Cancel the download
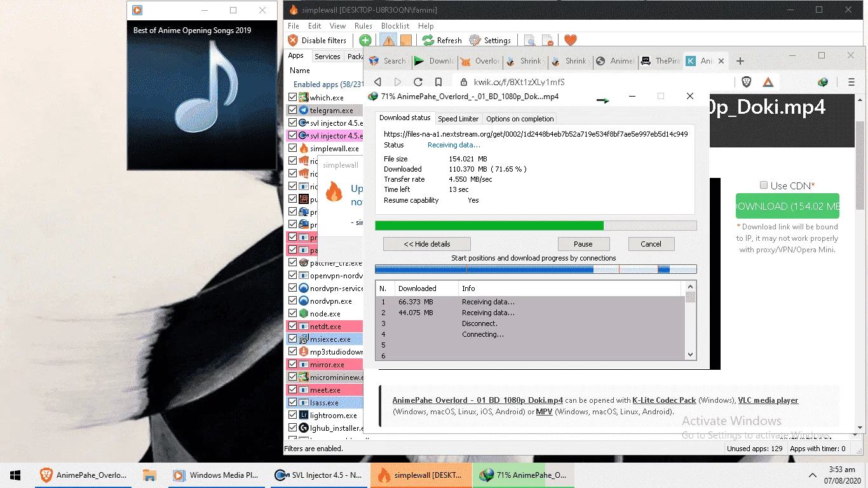The image size is (868, 488). pyautogui.click(x=651, y=244)
